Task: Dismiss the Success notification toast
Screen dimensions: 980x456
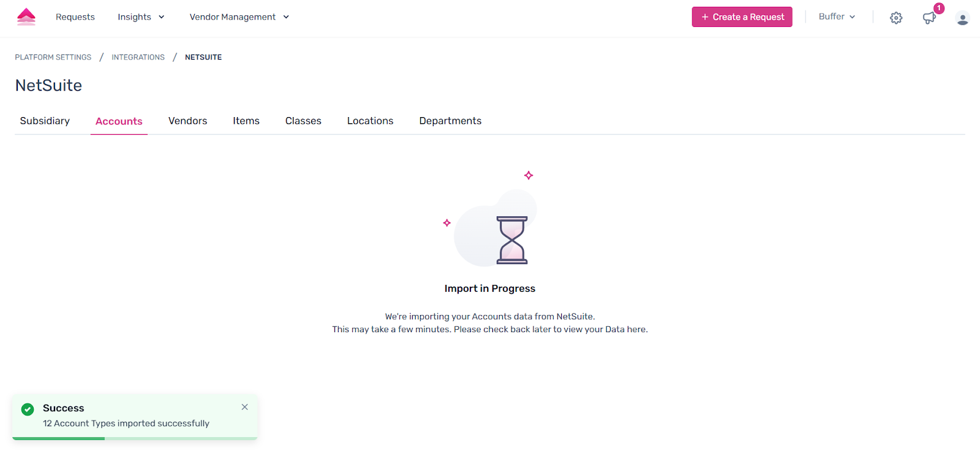Action: pyautogui.click(x=244, y=407)
